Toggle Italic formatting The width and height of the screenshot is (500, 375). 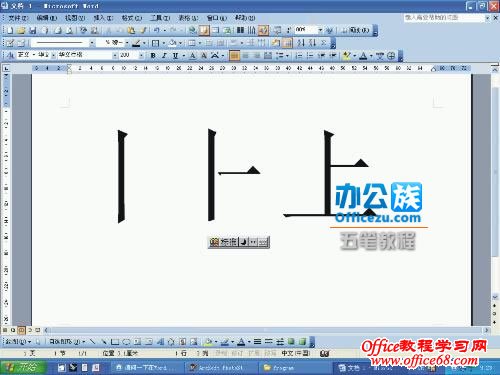(x=164, y=56)
